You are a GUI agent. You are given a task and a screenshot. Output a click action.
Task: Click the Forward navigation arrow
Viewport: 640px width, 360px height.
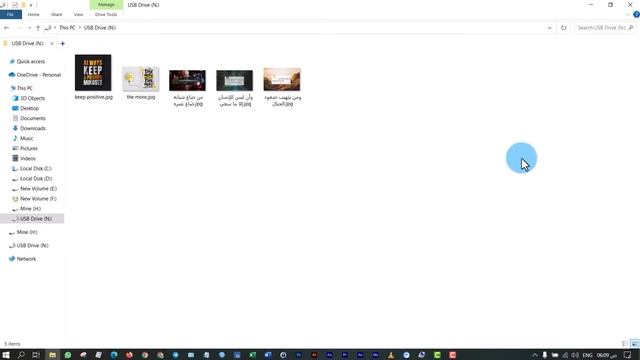click(x=19, y=28)
